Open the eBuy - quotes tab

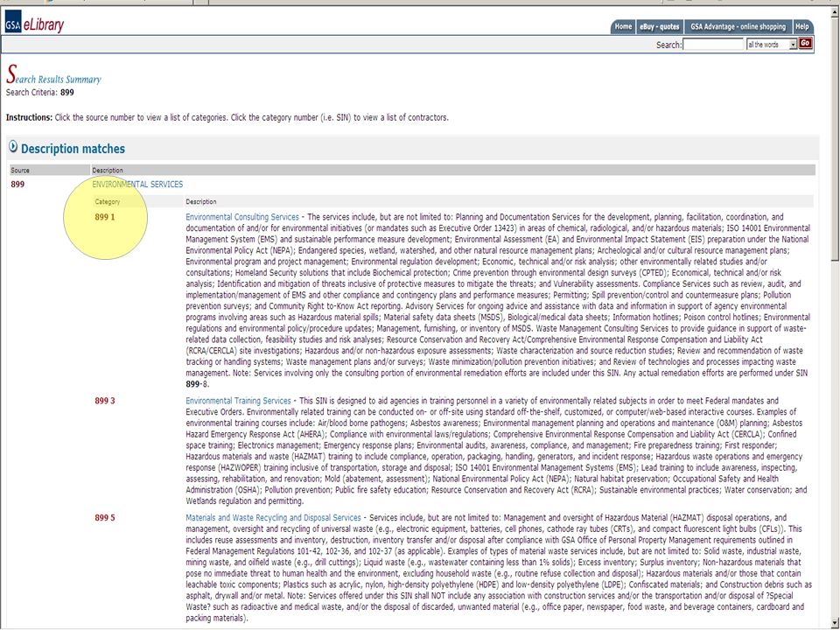660,27
